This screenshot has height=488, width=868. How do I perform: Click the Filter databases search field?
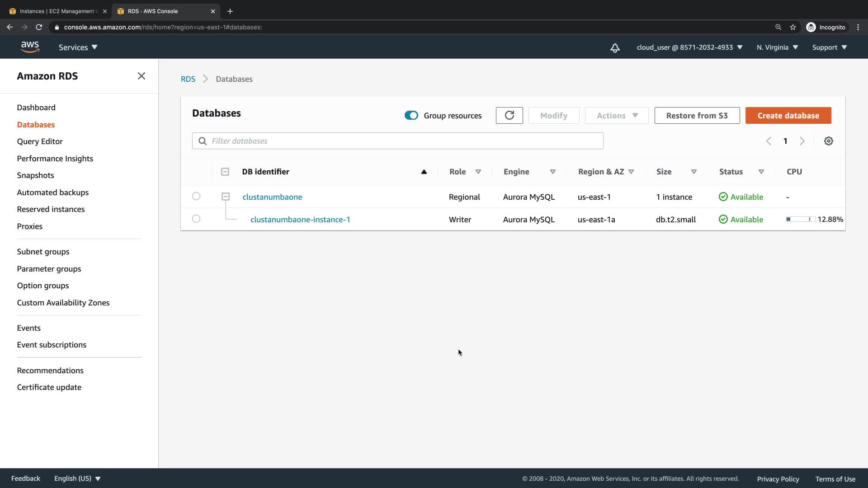398,141
